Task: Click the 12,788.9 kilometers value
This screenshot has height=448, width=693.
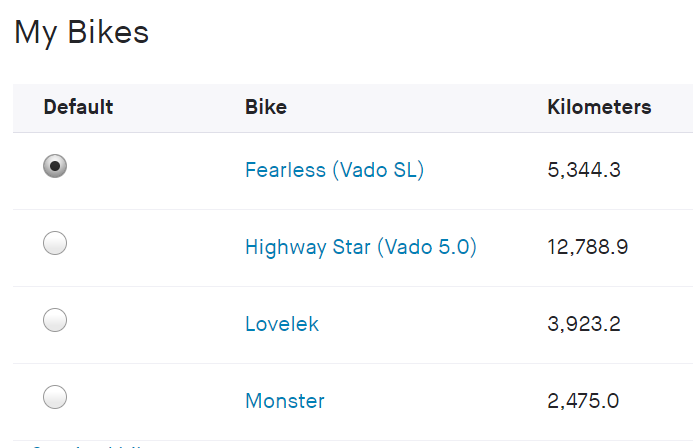Action: point(588,247)
